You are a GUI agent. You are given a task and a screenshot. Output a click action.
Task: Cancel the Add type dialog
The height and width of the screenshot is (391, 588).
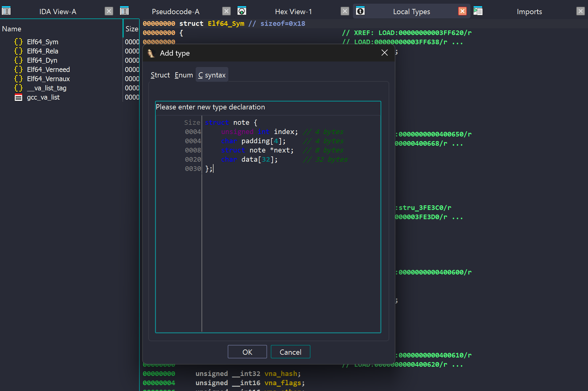point(290,352)
